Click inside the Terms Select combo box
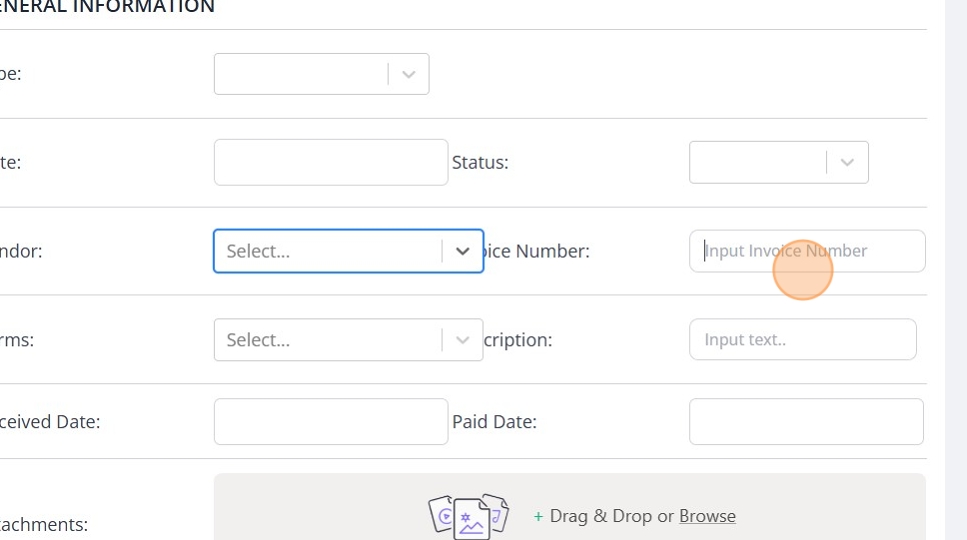Viewport: 967px width, 540px height. click(327, 340)
